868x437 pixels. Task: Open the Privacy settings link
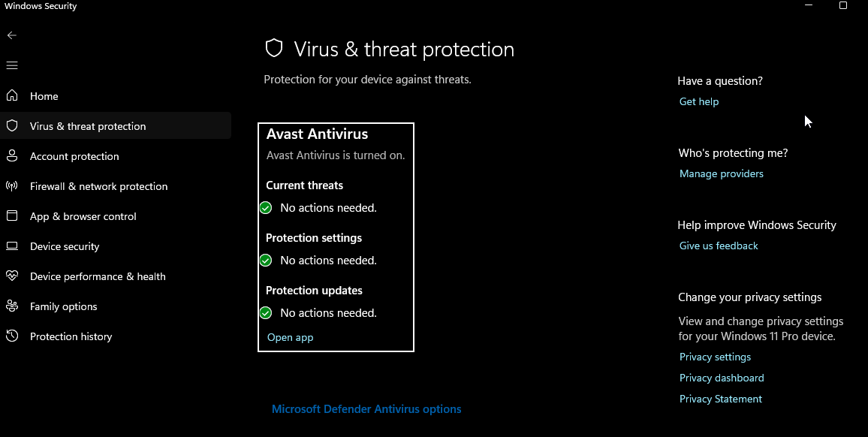click(715, 357)
